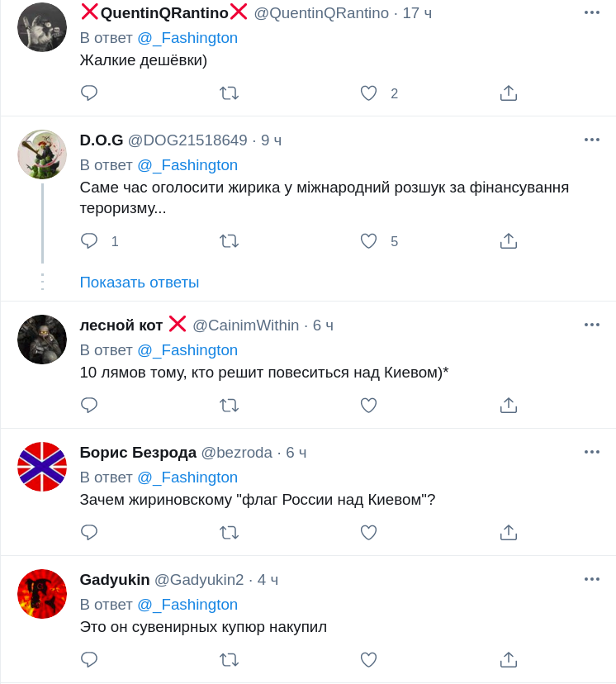Click D.O.G's profile avatar
The height and width of the screenshot is (684, 616).
click(42, 154)
